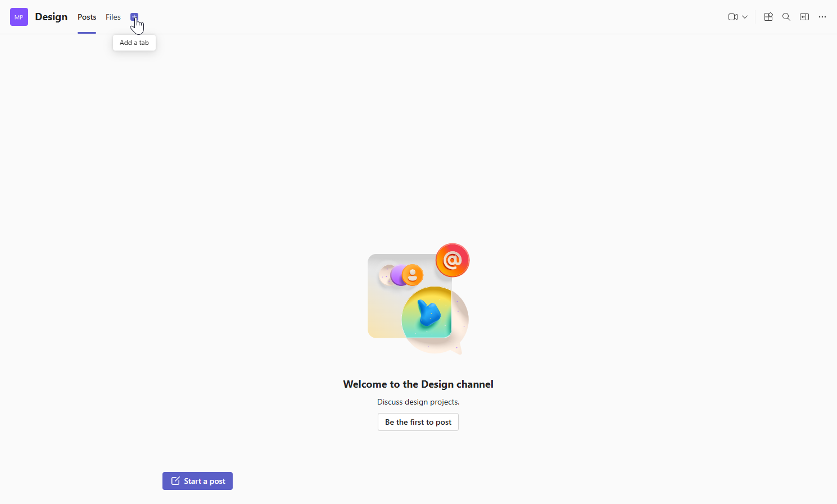Open the Files tab
The height and width of the screenshot is (504, 837).
coord(113,17)
